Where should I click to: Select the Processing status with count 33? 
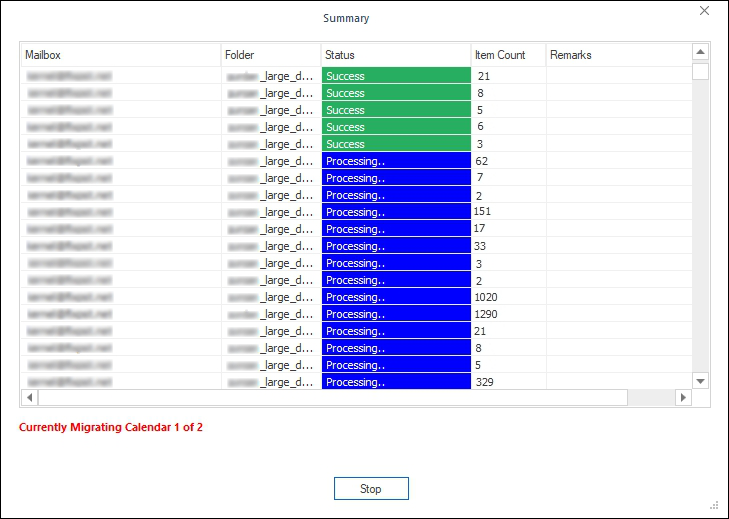[x=396, y=246]
